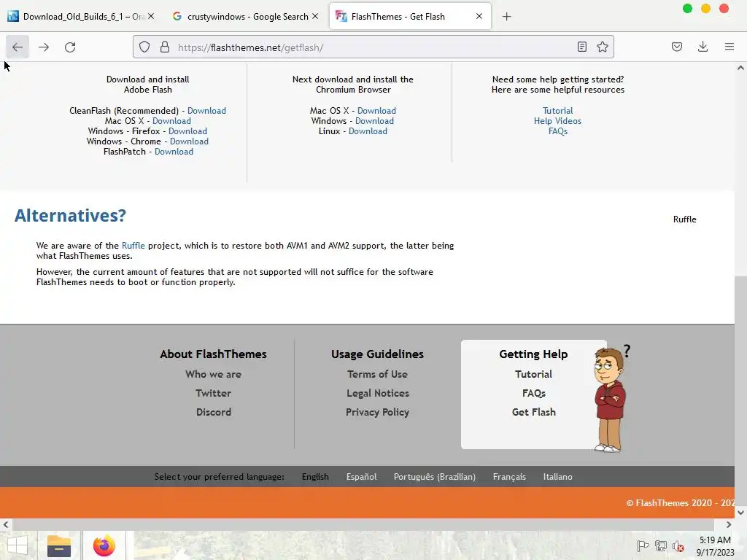Open network tray icon
This screenshot has height=560, width=747.
pos(661,546)
